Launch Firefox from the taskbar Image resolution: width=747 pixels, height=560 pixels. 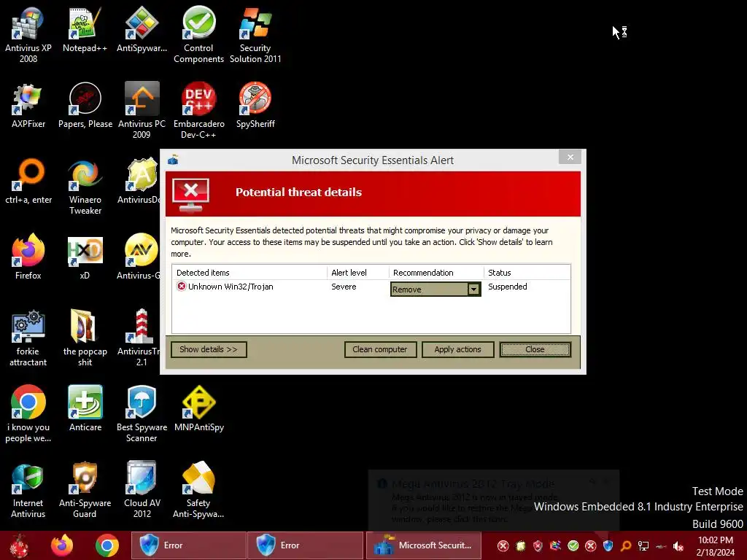62,545
